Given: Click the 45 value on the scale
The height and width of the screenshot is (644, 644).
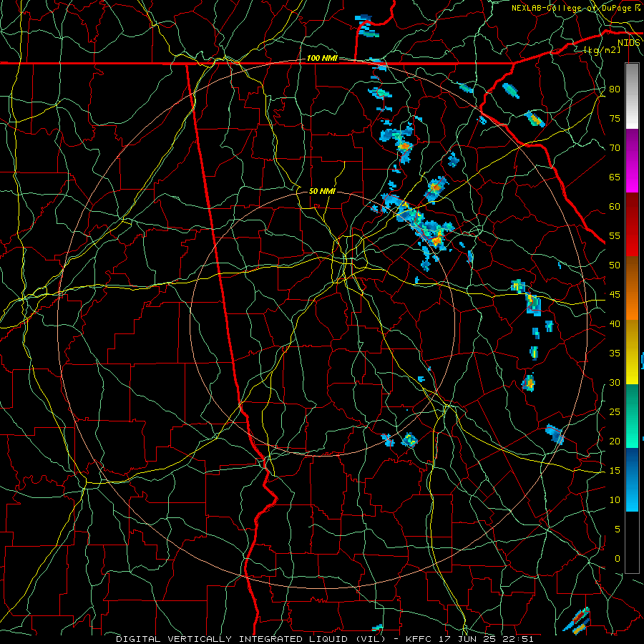Looking at the screenshot, I should pyautogui.click(x=615, y=295).
